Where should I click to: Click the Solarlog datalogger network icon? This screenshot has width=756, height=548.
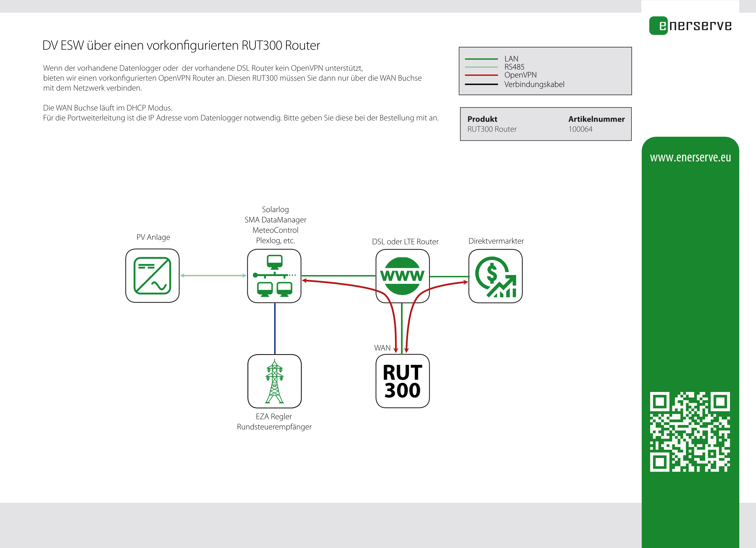point(274,276)
